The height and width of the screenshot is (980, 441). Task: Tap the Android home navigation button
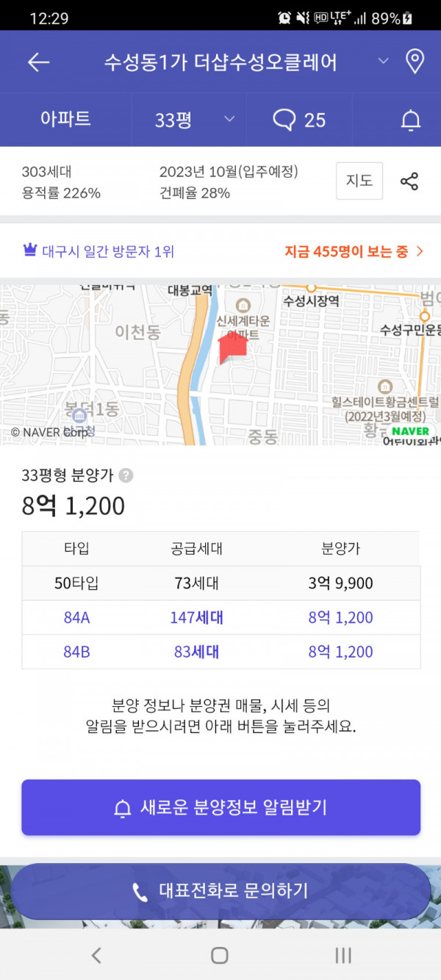pos(220,955)
